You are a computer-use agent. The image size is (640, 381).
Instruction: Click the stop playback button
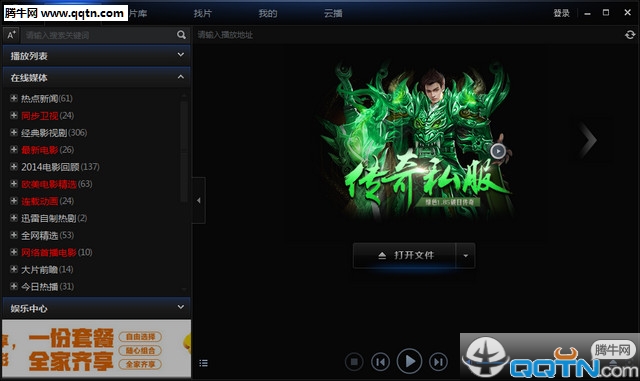tap(354, 362)
